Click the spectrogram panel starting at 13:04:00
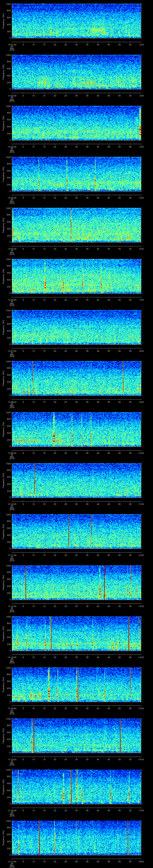The image size is (153, 868). coord(76,174)
